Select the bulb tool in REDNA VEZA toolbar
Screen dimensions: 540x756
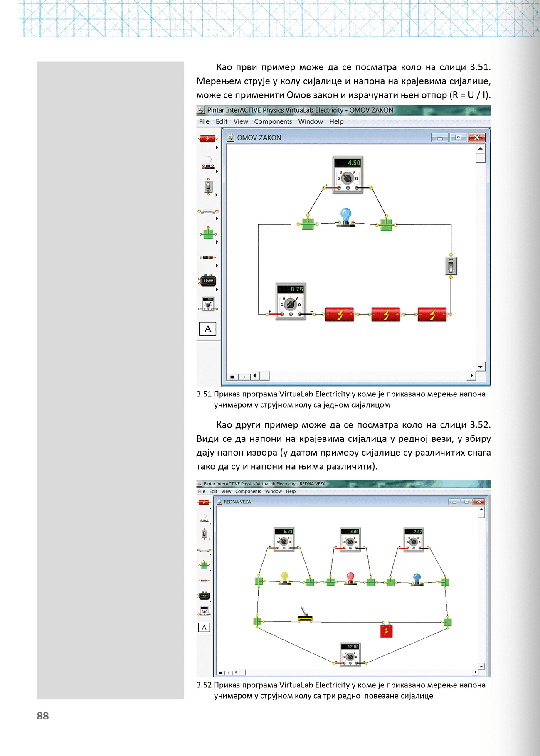pos(204,518)
